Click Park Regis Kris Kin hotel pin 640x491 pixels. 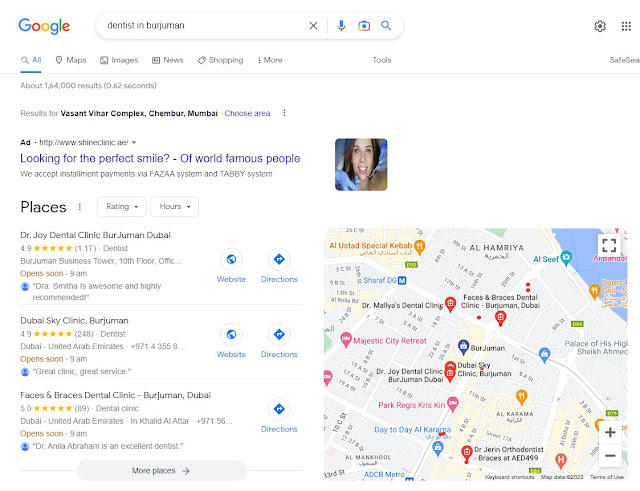point(452,404)
